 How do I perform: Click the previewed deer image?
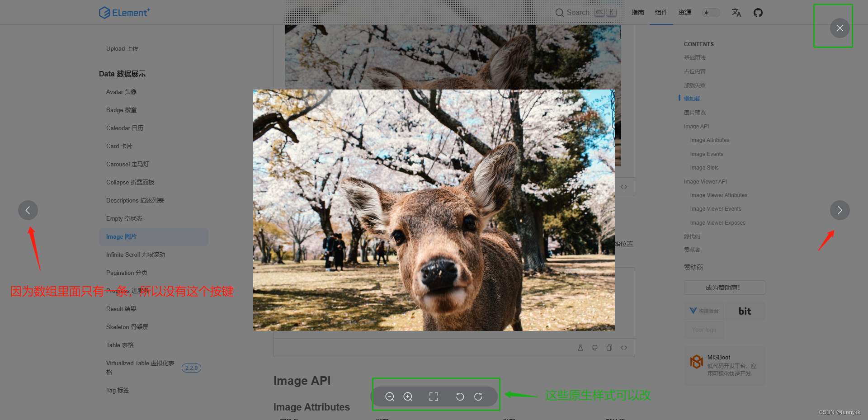point(434,210)
